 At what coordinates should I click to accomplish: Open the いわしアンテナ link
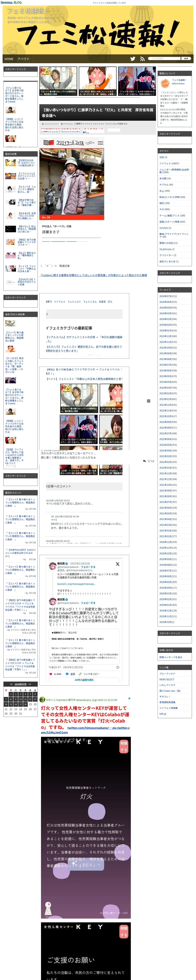[167, 685]
